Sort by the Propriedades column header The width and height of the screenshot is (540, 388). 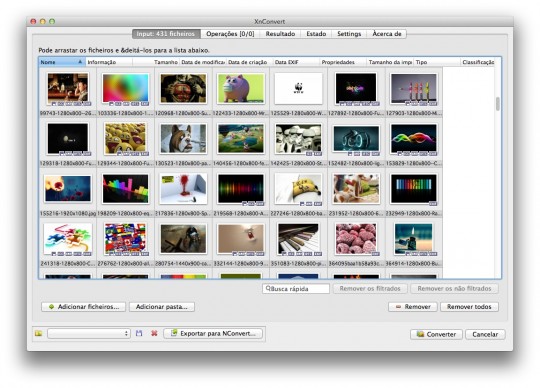point(343,62)
